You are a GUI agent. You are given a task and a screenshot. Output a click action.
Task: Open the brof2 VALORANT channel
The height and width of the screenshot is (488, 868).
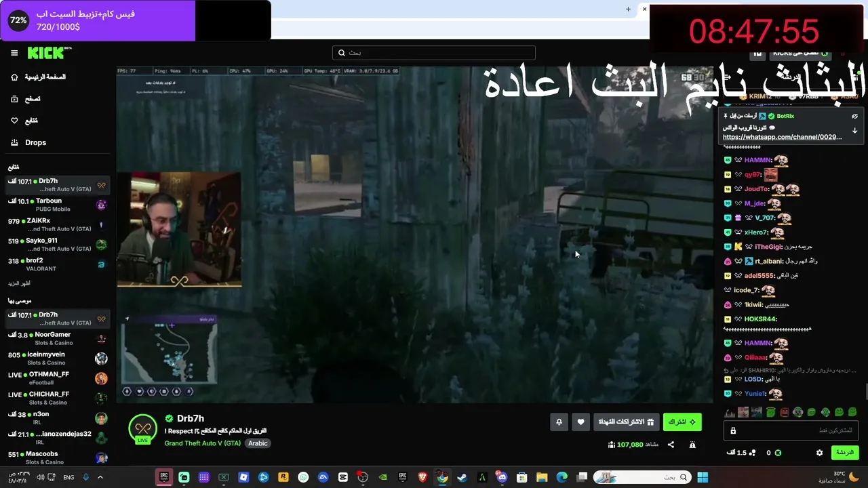click(57, 264)
